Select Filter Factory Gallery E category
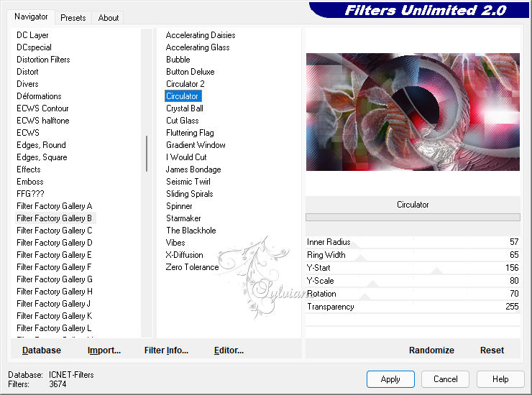Screen dimensions: 532x395 coord(54,255)
